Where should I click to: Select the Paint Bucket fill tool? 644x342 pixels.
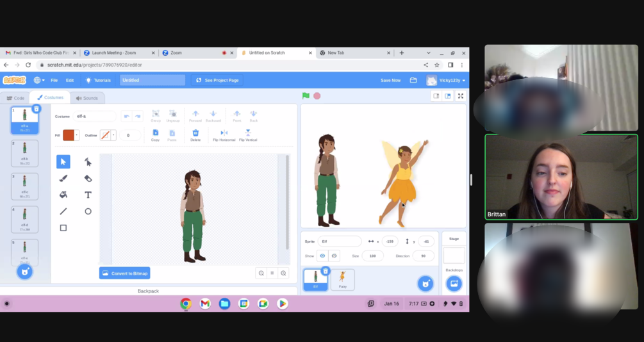point(63,195)
